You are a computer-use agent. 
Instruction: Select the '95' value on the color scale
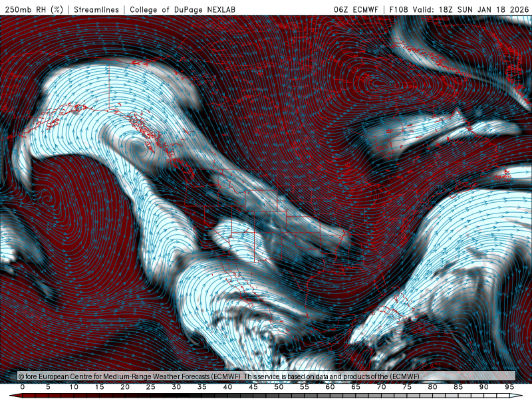pos(509,387)
